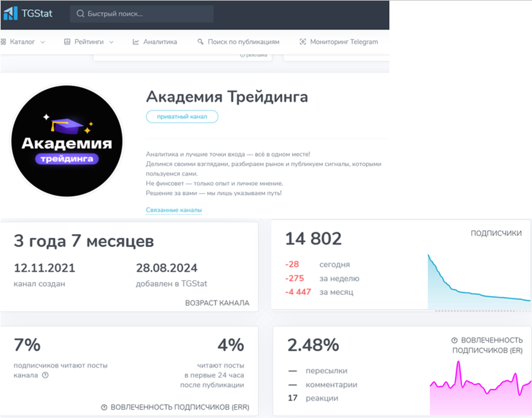This screenshot has width=532, height=418.
Task: Open the Связанные каналы link
Action: point(174,210)
